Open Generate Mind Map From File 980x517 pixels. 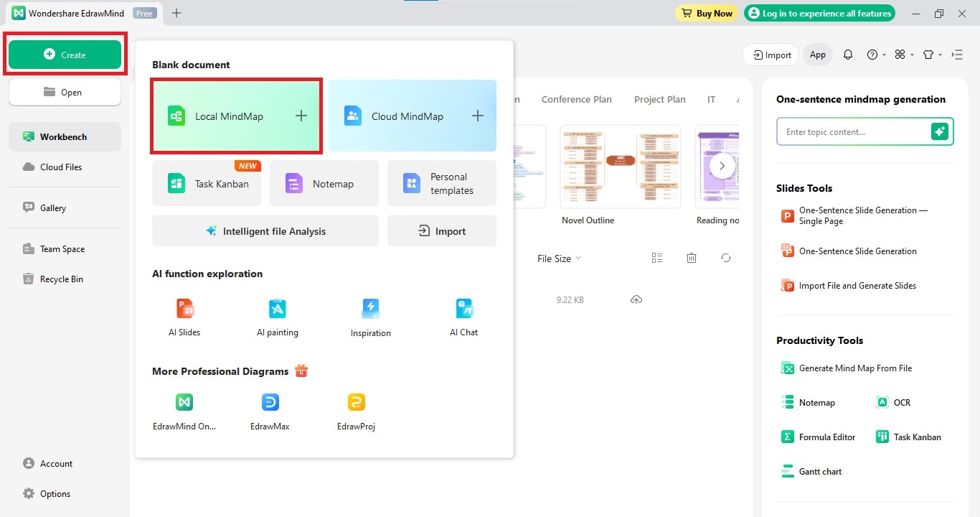click(x=847, y=368)
